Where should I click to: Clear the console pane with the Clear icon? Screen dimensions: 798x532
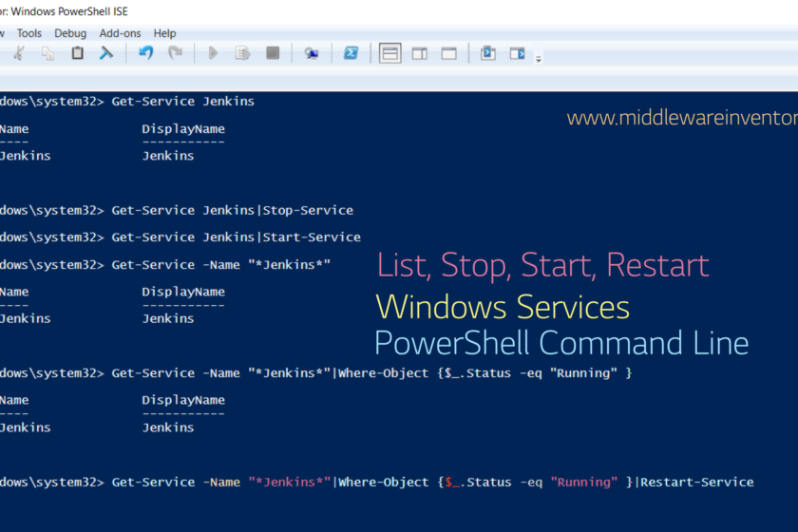click(105, 53)
